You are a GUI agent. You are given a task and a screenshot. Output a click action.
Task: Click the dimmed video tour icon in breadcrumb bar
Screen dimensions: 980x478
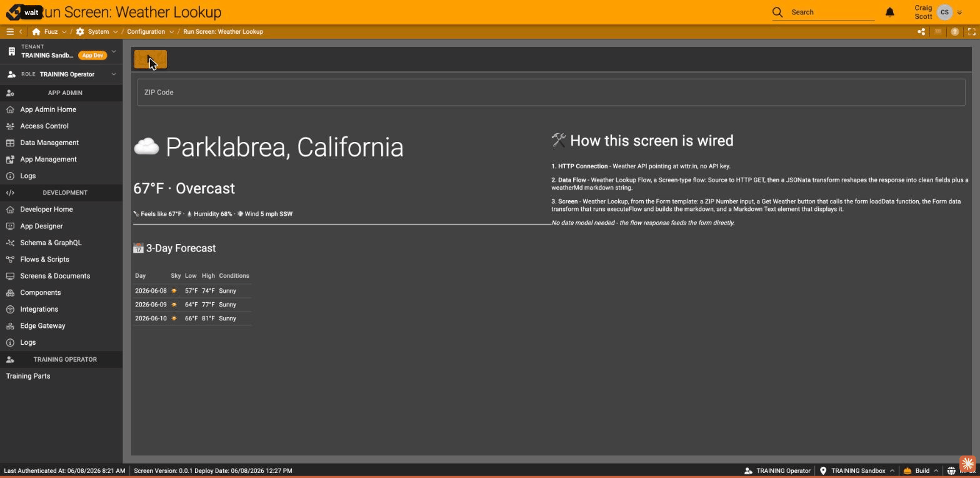[x=938, y=31]
